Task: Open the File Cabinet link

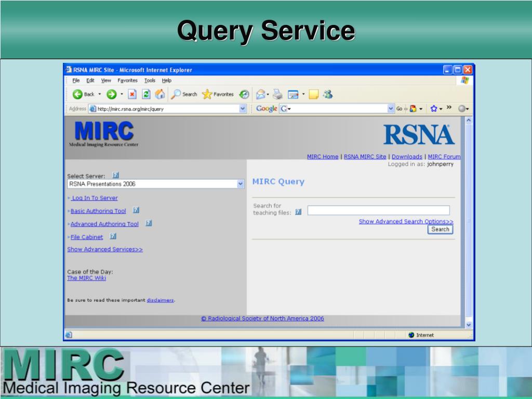Action: point(87,237)
